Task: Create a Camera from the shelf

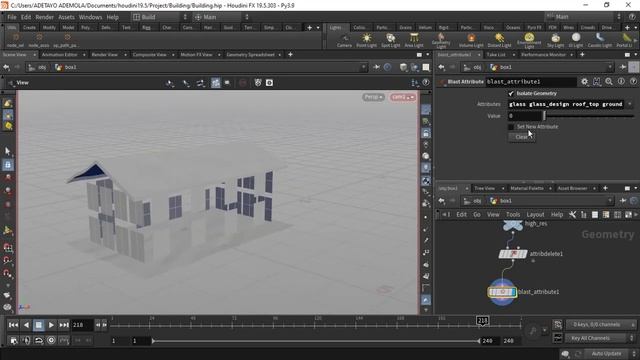Action: click(344, 40)
